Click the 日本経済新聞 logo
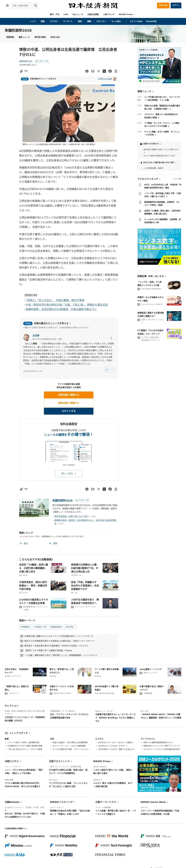Viewport: 186px width, 868px height. 93,5
